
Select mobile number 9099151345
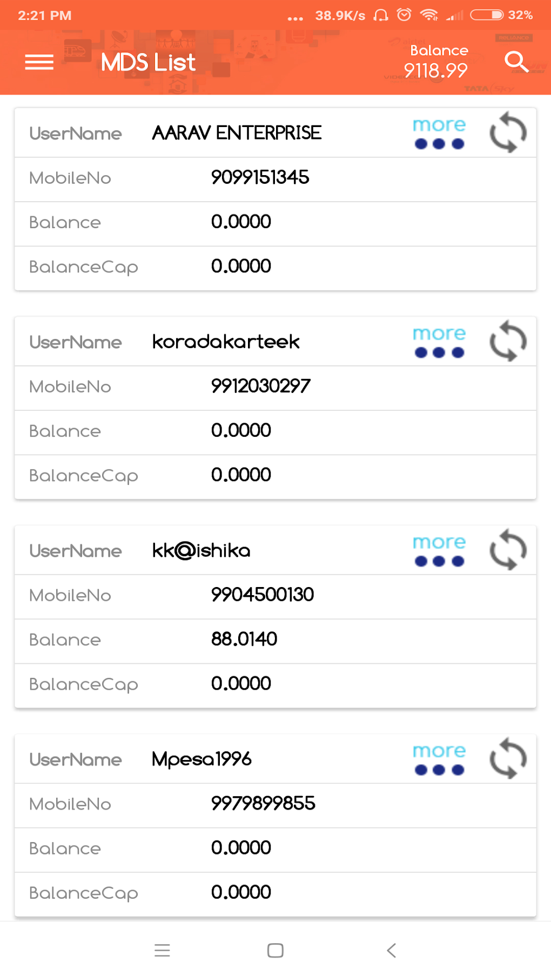pyautogui.click(x=260, y=177)
